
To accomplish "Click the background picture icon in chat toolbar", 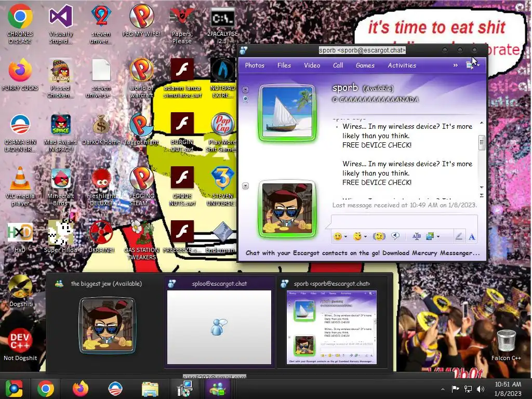I will click(430, 236).
